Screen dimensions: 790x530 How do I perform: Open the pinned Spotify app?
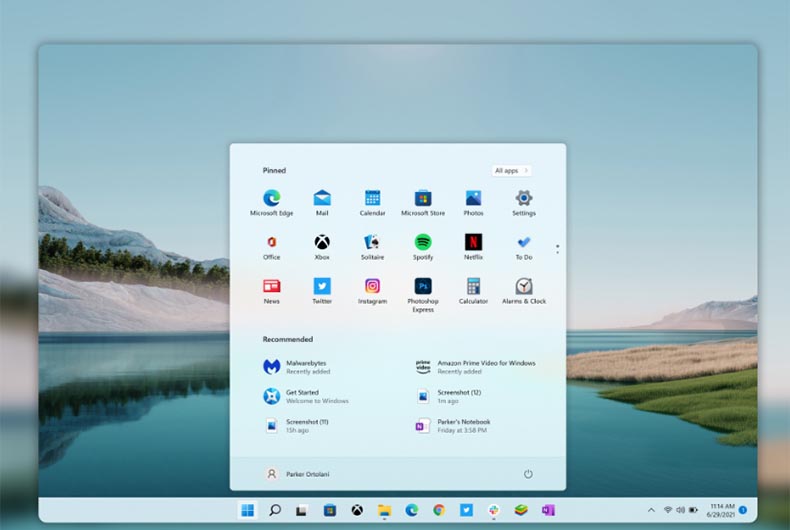click(423, 246)
